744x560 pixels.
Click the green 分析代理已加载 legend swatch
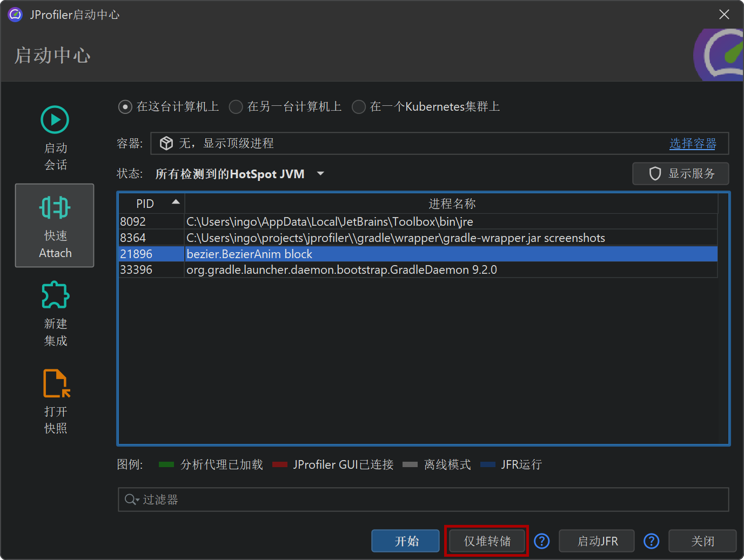[x=166, y=464]
